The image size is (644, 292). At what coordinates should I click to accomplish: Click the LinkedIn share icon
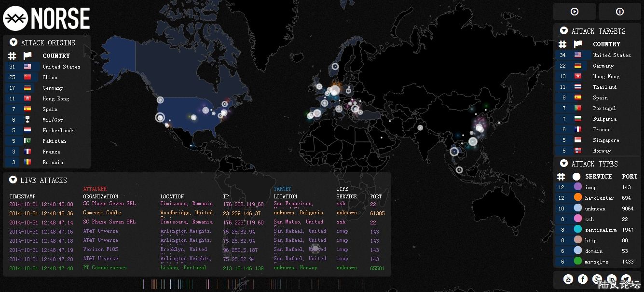612,279
